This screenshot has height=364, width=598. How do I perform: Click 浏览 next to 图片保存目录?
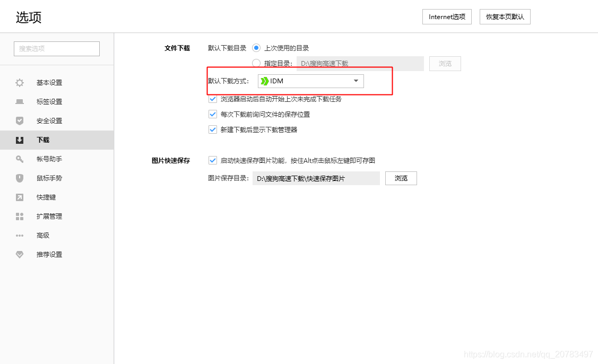[401, 178]
